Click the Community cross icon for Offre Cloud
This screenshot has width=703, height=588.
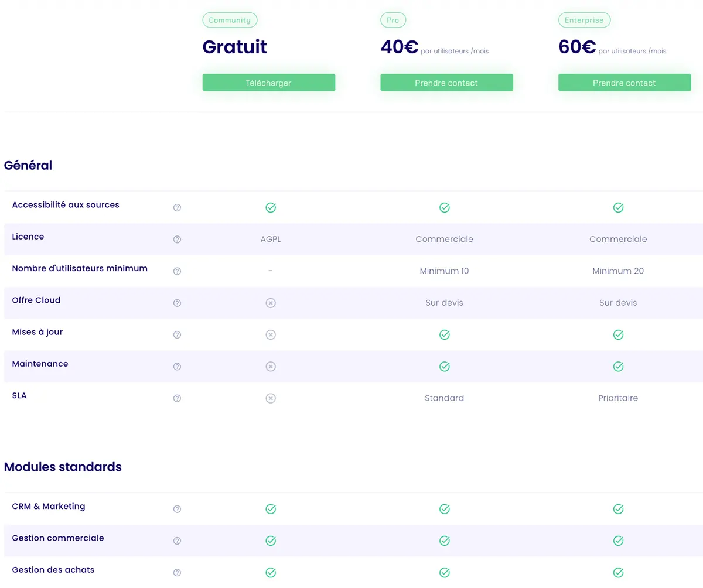pyautogui.click(x=271, y=303)
